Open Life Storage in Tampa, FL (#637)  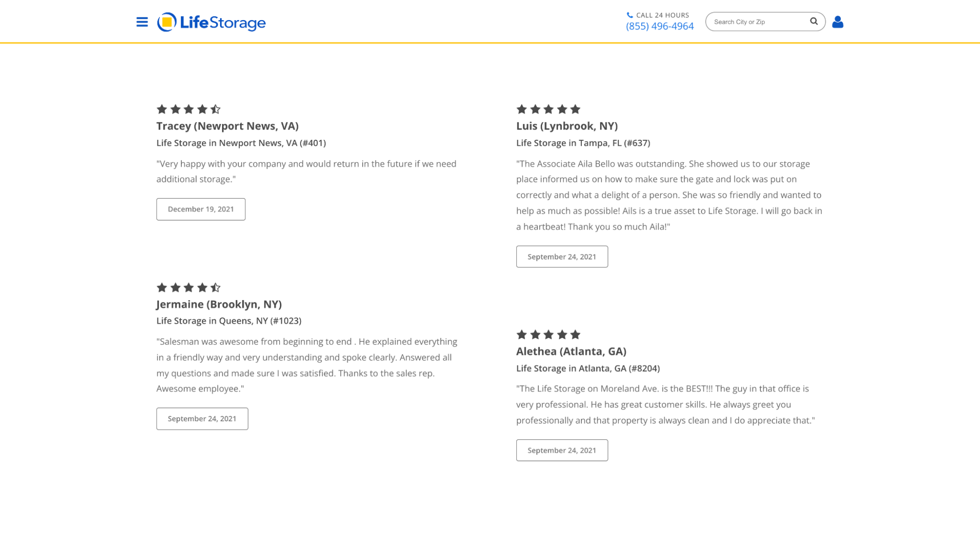[x=583, y=143]
